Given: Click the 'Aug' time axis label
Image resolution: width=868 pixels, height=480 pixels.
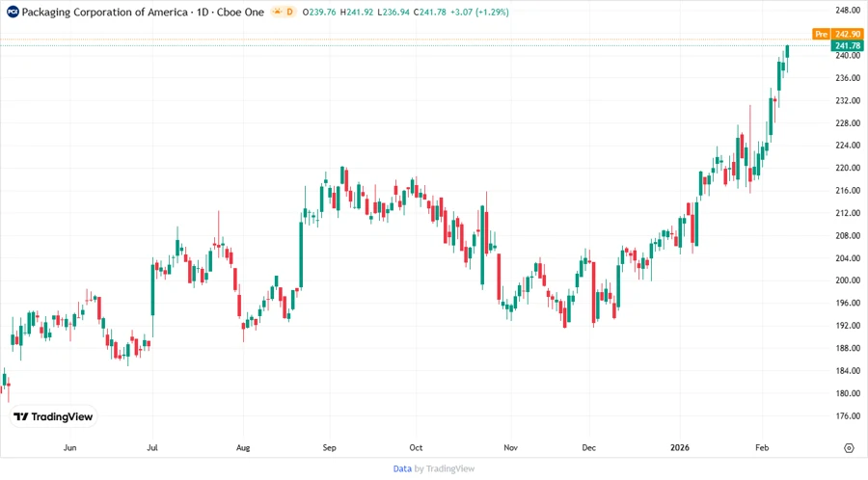Looking at the screenshot, I should point(243,447).
